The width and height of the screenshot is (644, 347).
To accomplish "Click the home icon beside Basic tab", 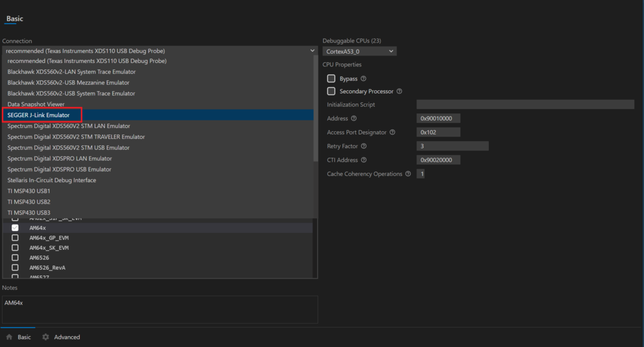I will click(x=9, y=337).
